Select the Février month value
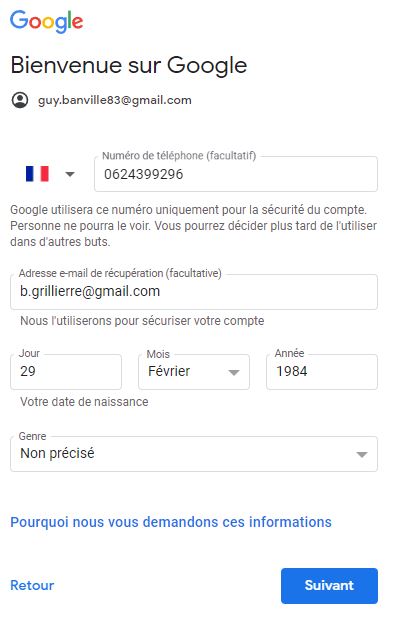Screen dimensions: 400x640 click(169, 371)
